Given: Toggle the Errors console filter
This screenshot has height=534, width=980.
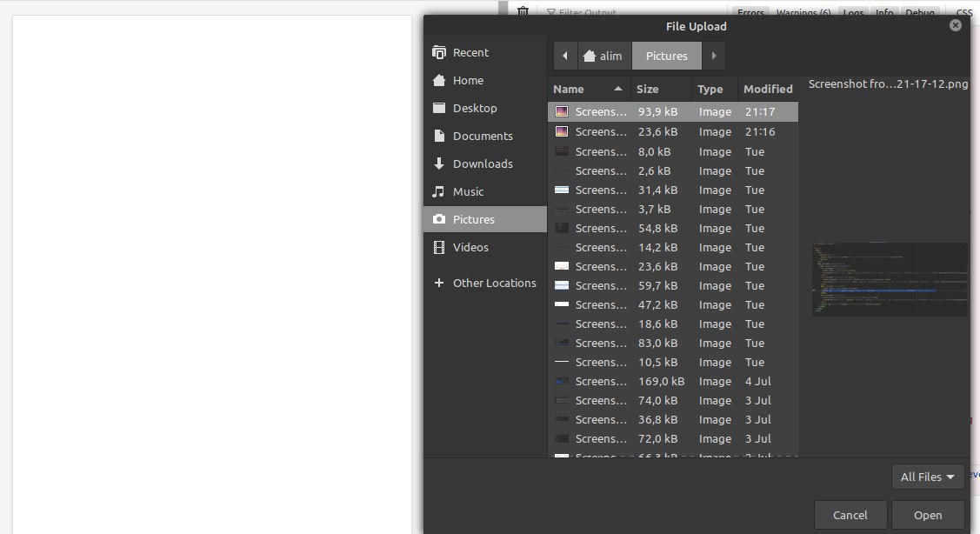Looking at the screenshot, I should pyautogui.click(x=750, y=12).
